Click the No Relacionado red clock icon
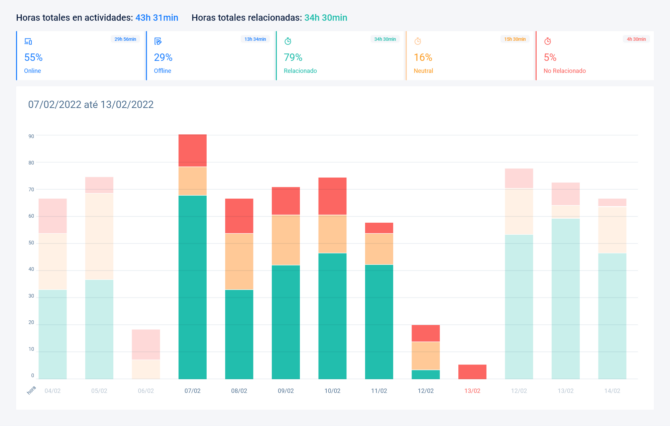Screen dimensions: 670x426 click(548, 41)
